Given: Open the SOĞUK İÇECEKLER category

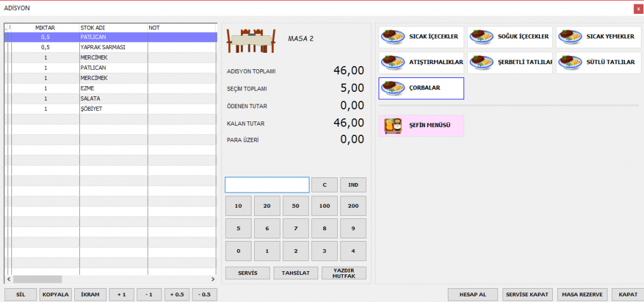Looking at the screenshot, I should [509, 37].
